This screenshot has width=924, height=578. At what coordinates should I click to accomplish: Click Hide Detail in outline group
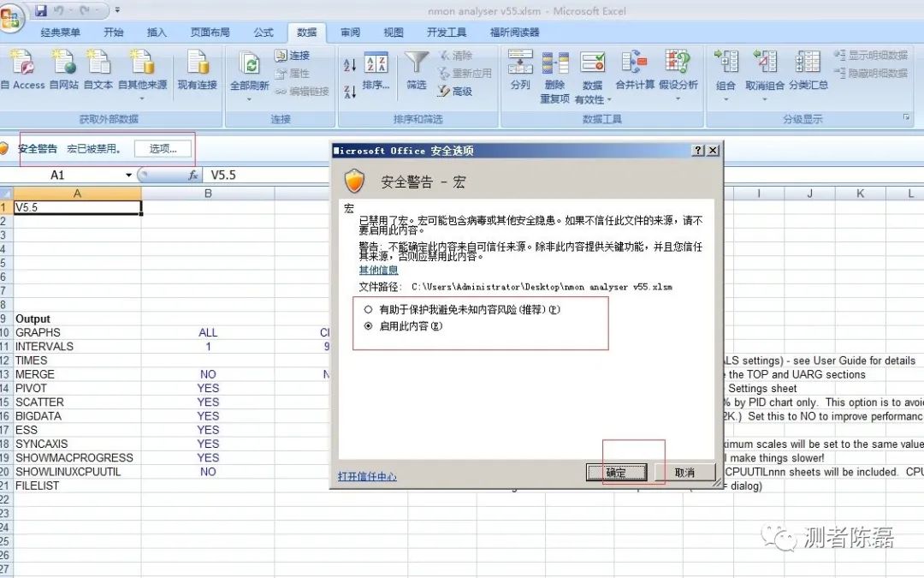point(870,73)
